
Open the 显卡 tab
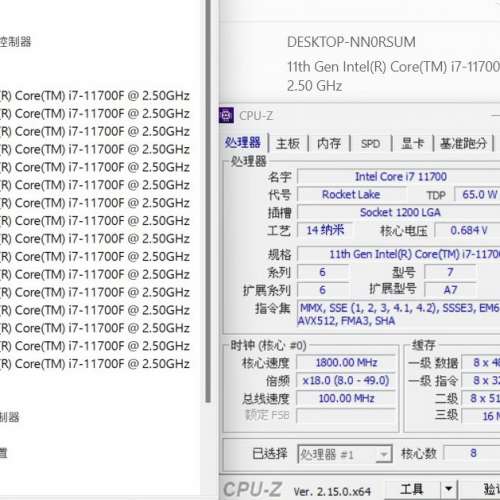413,144
